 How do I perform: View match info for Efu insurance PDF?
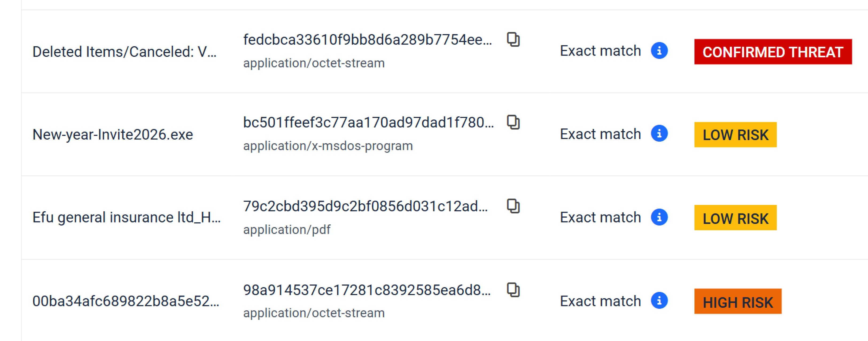[659, 217]
